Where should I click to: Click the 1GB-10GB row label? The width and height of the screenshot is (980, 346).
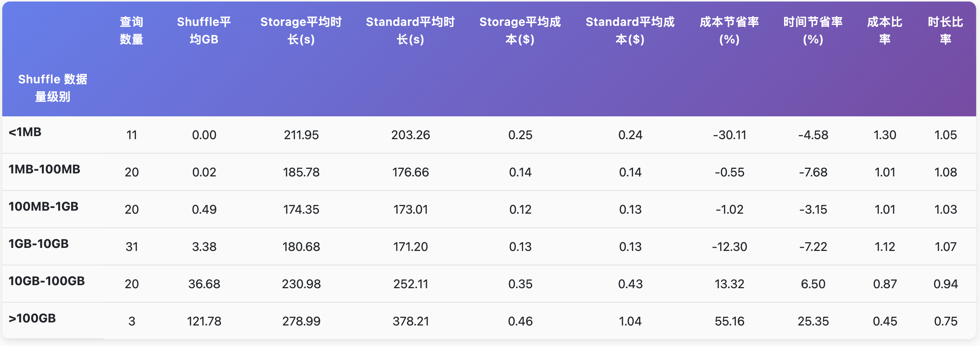point(38,244)
